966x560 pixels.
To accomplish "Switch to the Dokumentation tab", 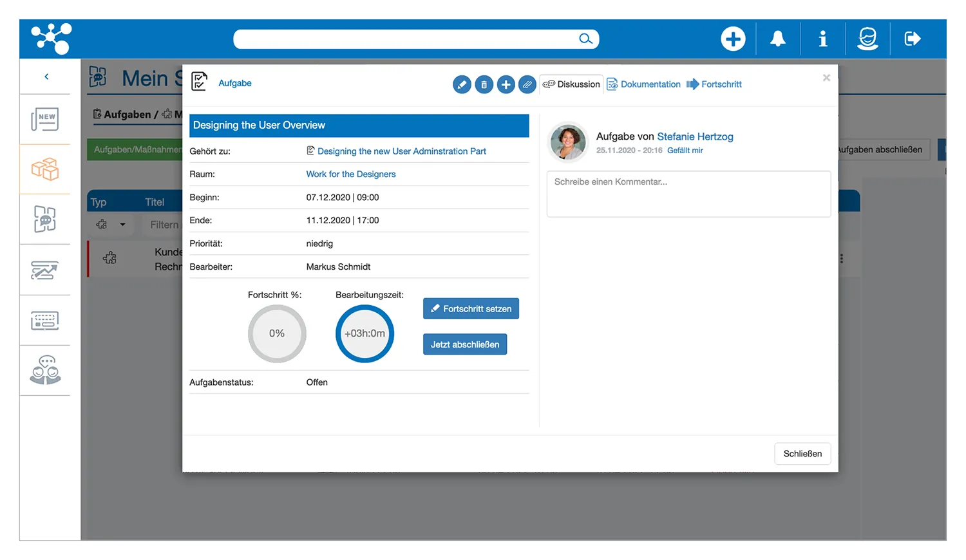I will coord(644,84).
